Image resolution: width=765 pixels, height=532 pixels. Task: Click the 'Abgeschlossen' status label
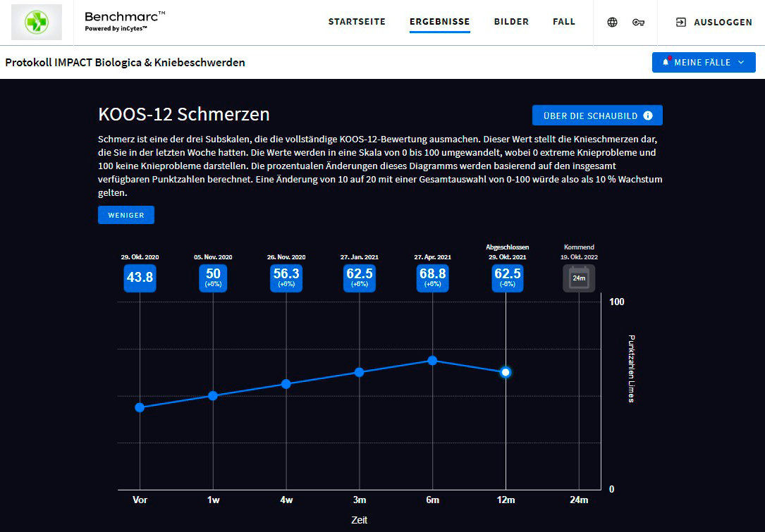(508, 247)
